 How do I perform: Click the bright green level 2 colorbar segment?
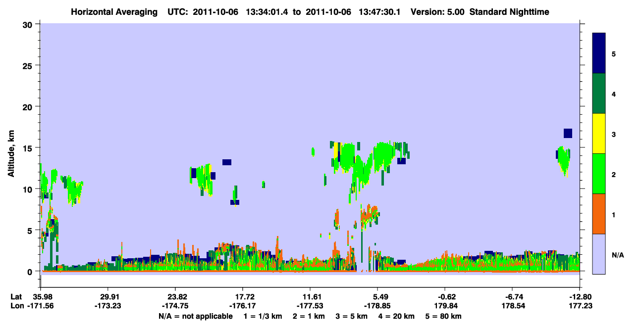(599, 174)
